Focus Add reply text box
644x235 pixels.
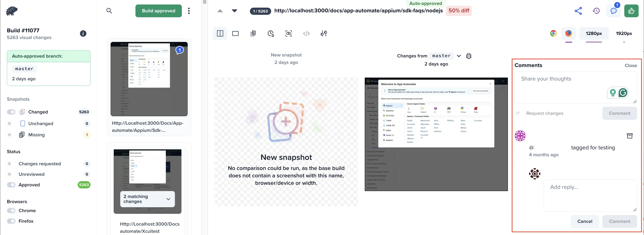(x=590, y=196)
